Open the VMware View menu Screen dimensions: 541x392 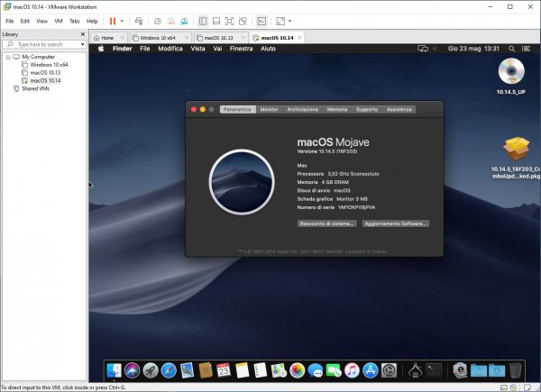[x=42, y=21]
